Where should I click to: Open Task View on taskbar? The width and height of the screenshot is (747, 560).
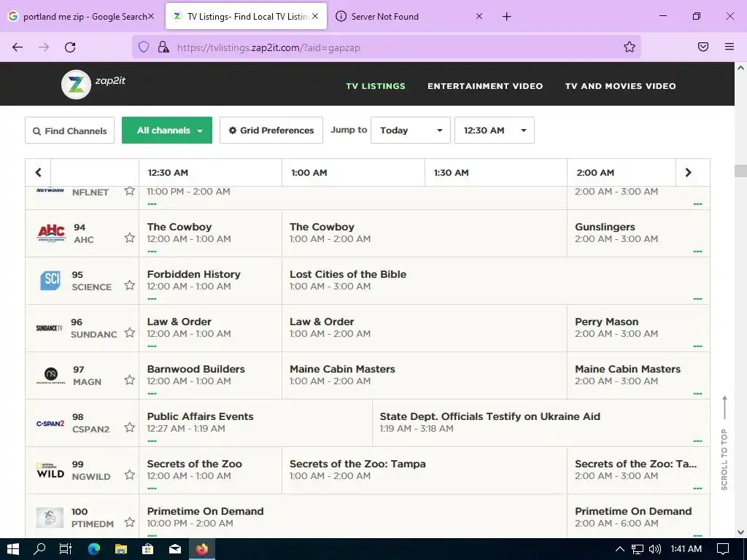pos(66,549)
